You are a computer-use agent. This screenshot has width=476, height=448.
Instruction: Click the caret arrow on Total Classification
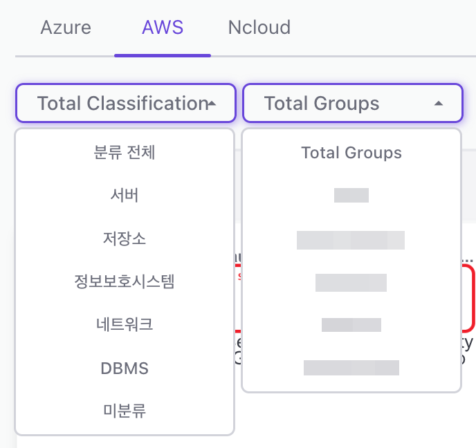click(x=212, y=104)
